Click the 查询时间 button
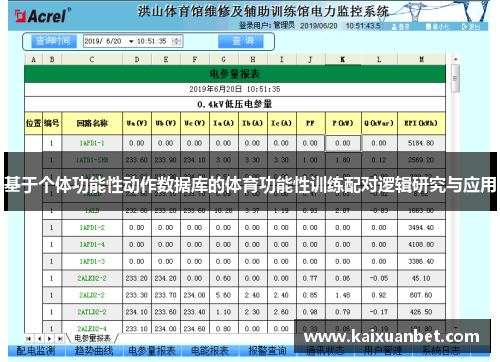 click(53, 41)
